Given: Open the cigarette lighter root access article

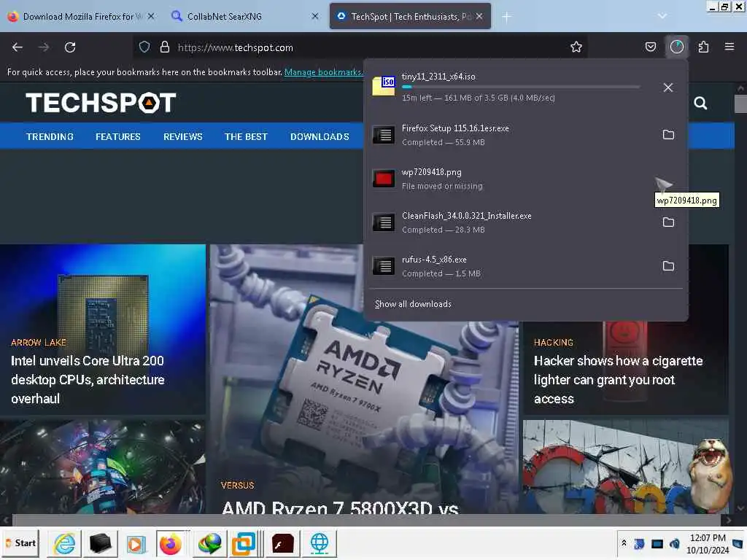Looking at the screenshot, I should click(x=618, y=379).
